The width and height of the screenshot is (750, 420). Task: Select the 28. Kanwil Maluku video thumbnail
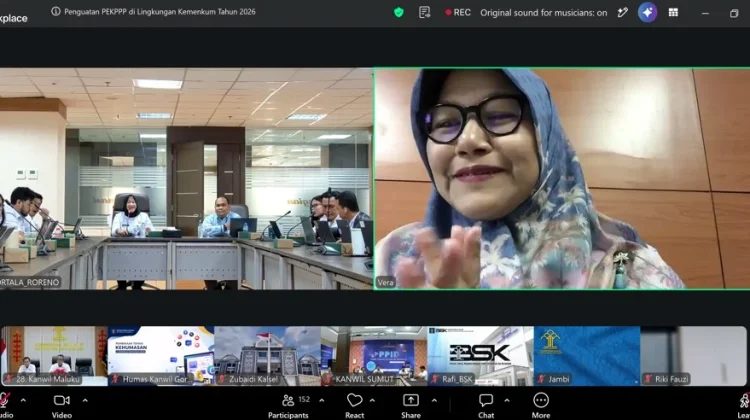(54, 356)
